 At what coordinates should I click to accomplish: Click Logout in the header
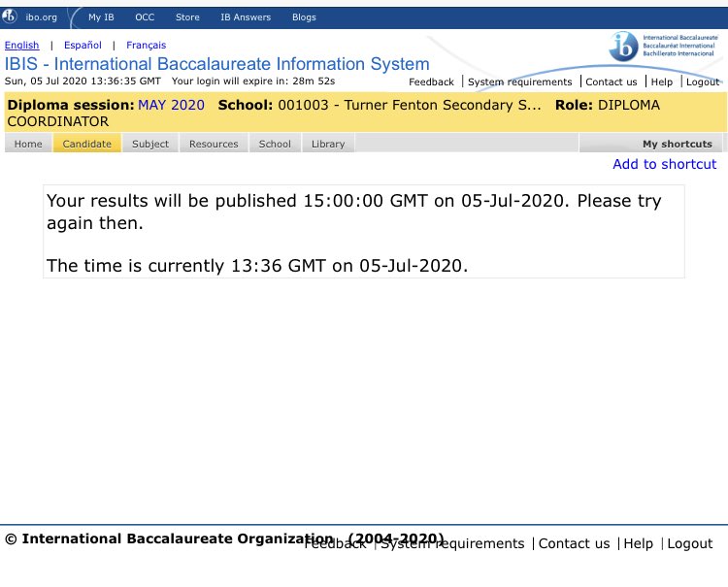coord(703,82)
